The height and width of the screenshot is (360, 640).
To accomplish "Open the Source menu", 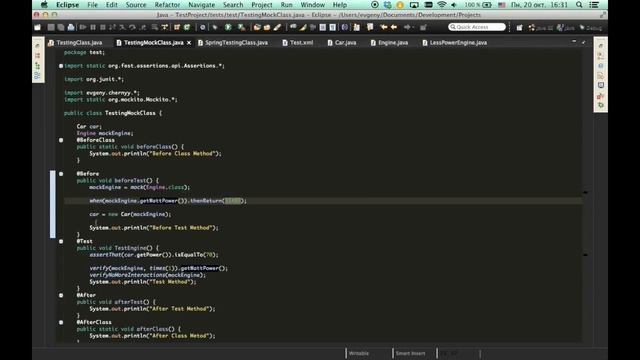I will (136, 5).
